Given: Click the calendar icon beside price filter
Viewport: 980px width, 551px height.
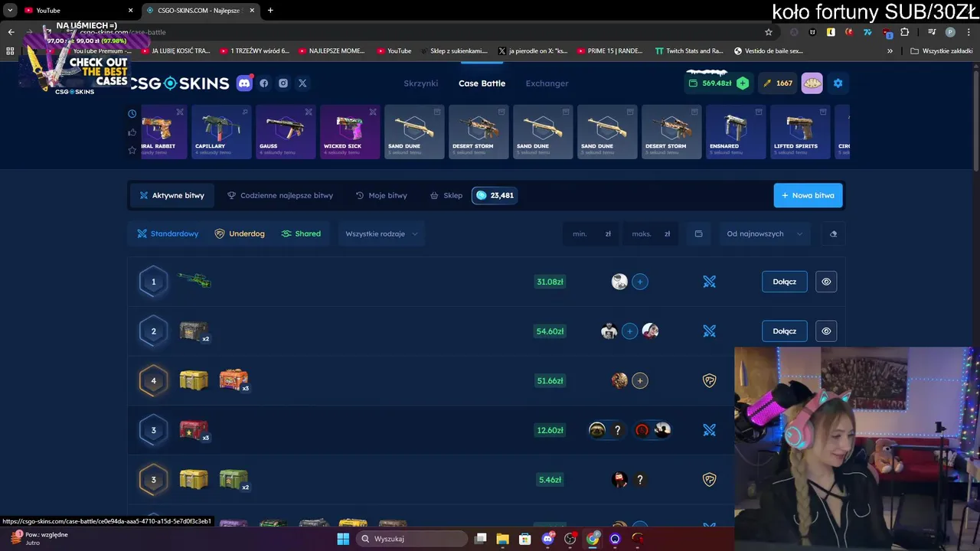Looking at the screenshot, I should point(698,234).
